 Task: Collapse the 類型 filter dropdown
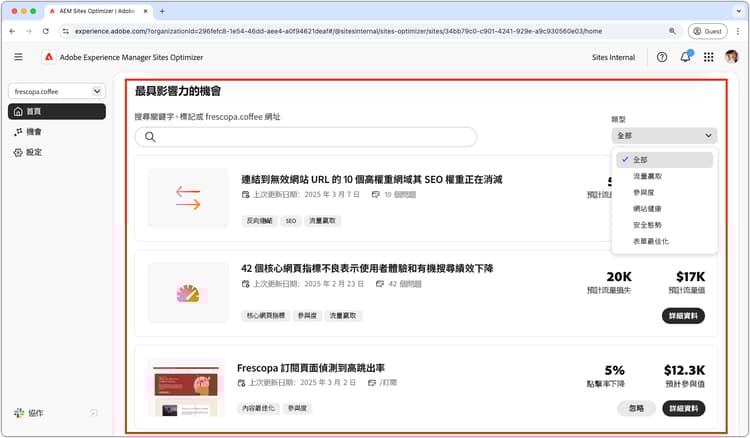point(664,136)
